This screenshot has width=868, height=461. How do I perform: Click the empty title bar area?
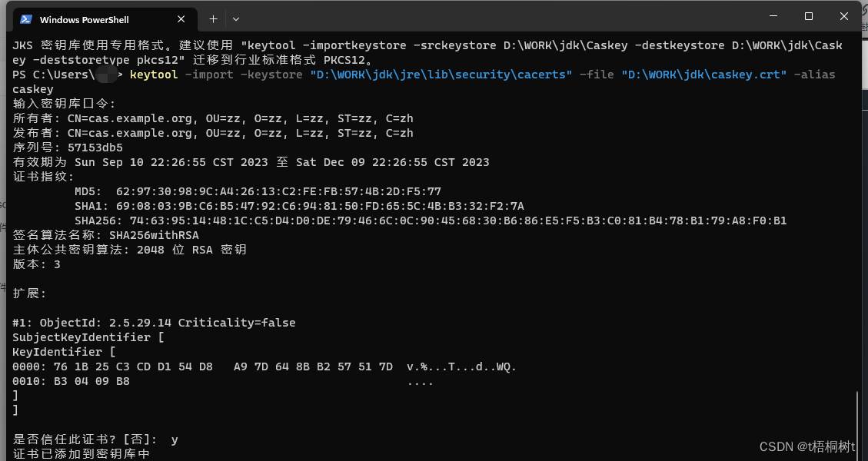500,17
